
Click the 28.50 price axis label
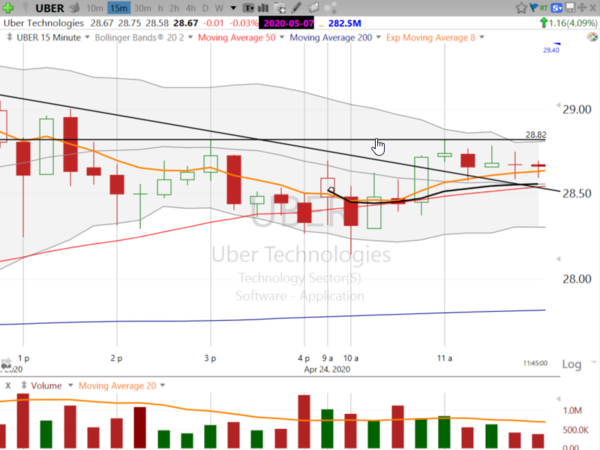coord(577,194)
